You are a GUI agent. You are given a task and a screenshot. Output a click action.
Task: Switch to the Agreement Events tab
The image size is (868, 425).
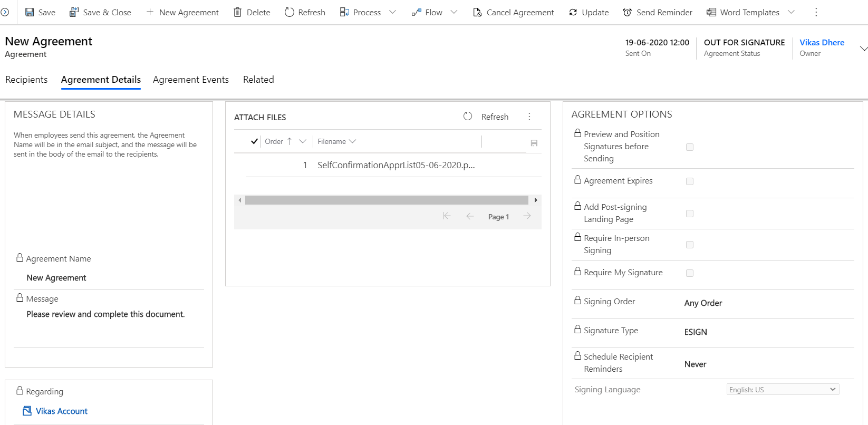pyautogui.click(x=191, y=80)
